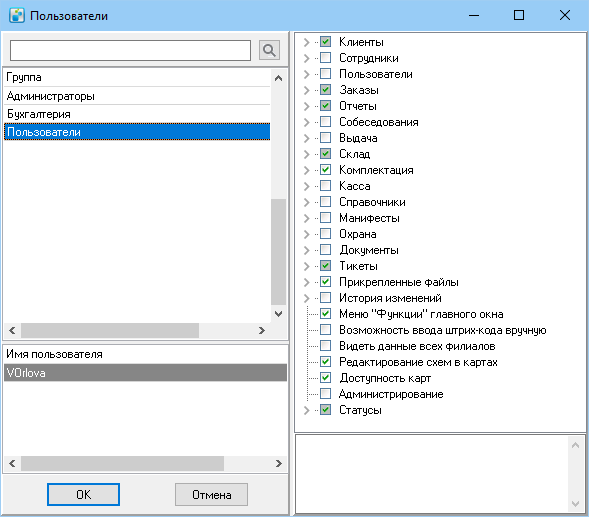589x517 pixels.
Task: Expand the Справочники tree node
Action: [x=307, y=202]
